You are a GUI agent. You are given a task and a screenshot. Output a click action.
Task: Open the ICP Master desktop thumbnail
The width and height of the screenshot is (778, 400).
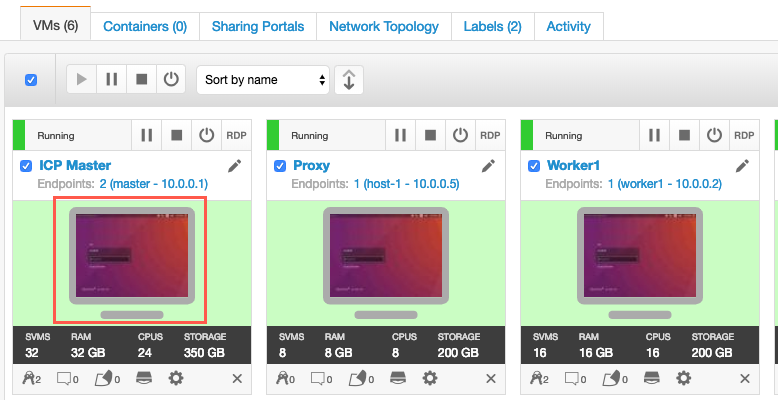(x=130, y=260)
